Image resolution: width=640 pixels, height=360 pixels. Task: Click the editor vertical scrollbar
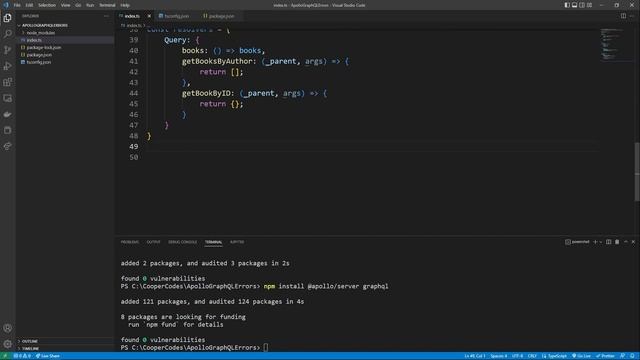tap(637, 171)
